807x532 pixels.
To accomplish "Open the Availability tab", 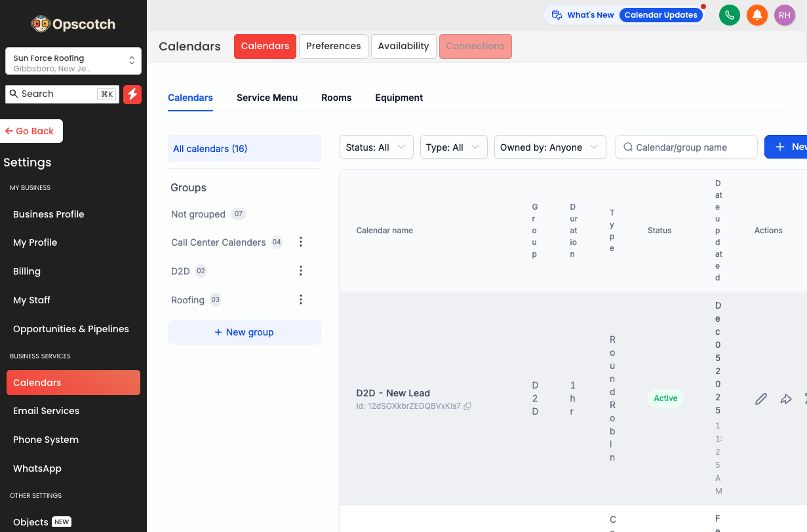I will (403, 47).
